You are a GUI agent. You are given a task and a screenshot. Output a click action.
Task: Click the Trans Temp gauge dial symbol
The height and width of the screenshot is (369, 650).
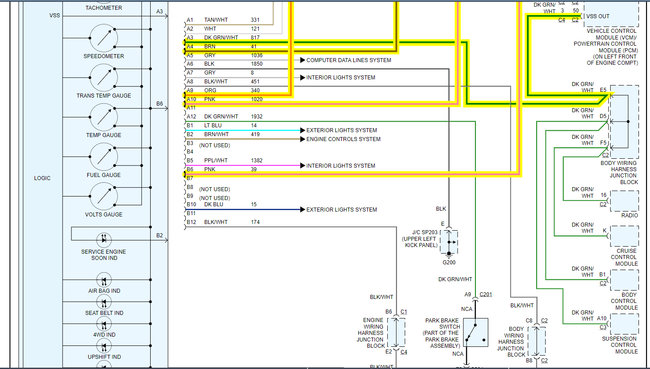(104, 78)
